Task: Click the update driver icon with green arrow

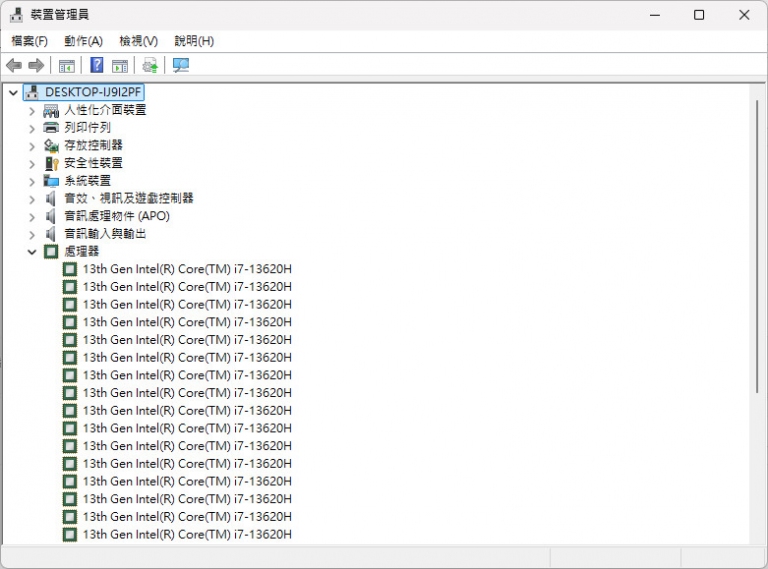Action: pos(150,65)
